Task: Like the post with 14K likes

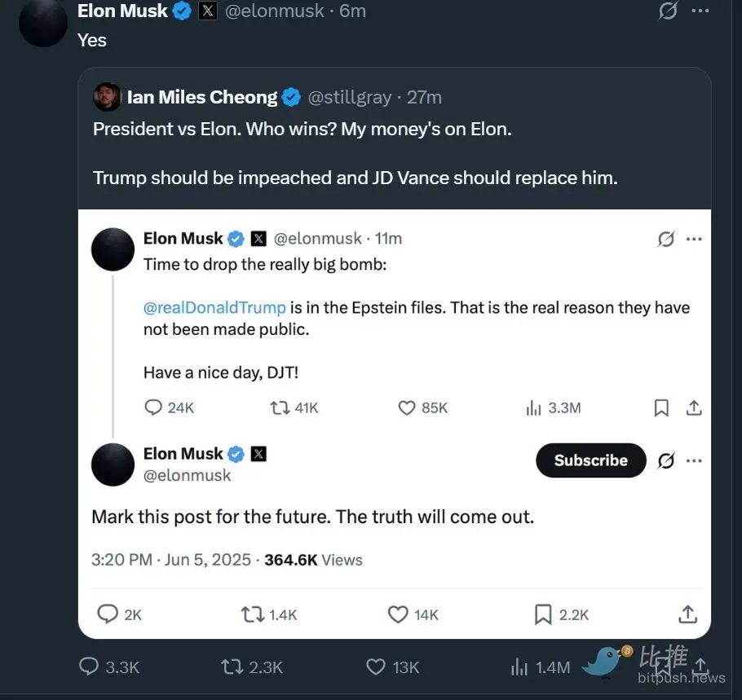Action: click(x=398, y=614)
